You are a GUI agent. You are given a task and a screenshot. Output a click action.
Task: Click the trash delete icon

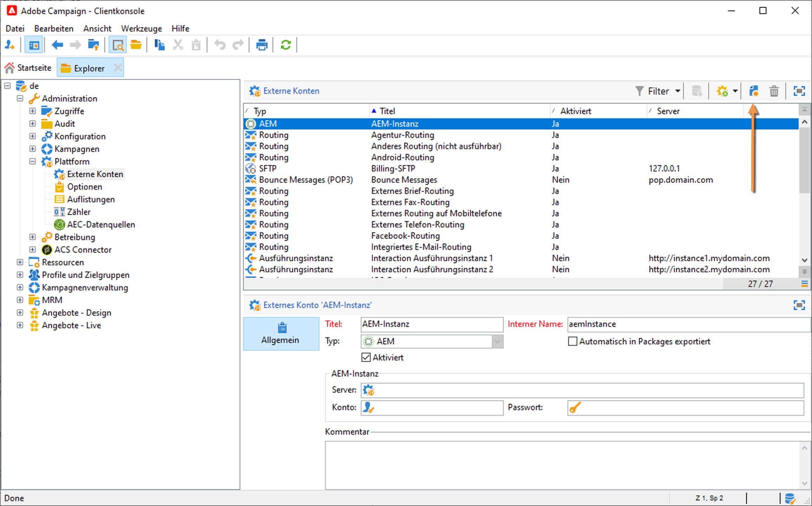click(774, 91)
